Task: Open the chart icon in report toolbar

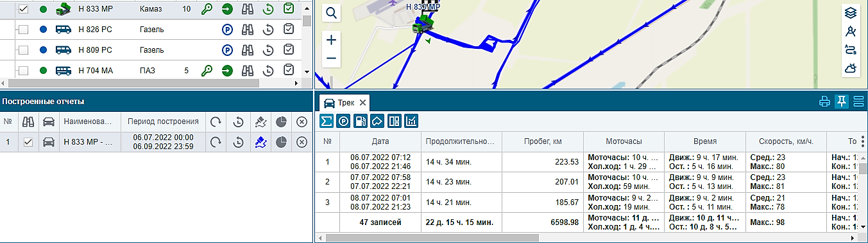Action: [x=411, y=120]
